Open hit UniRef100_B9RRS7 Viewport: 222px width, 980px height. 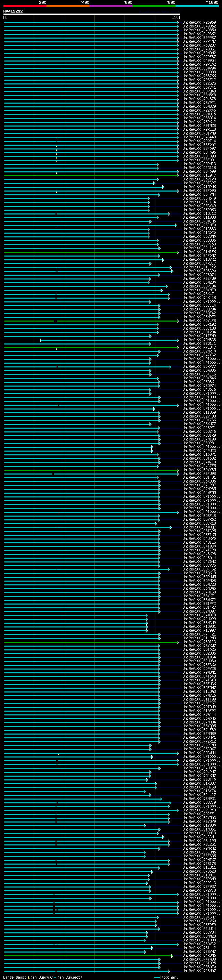tap(199, 38)
